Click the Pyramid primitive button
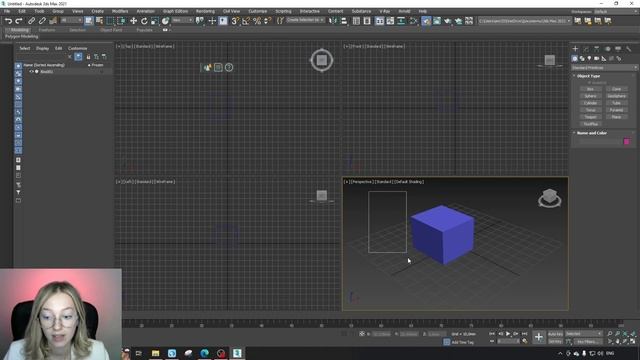This screenshot has height=360, width=640. tap(616, 110)
